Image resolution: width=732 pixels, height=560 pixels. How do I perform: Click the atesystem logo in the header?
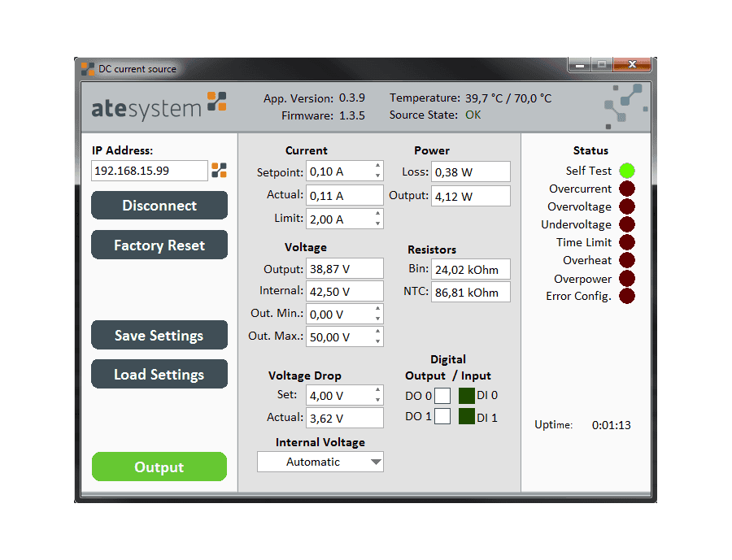click(159, 106)
